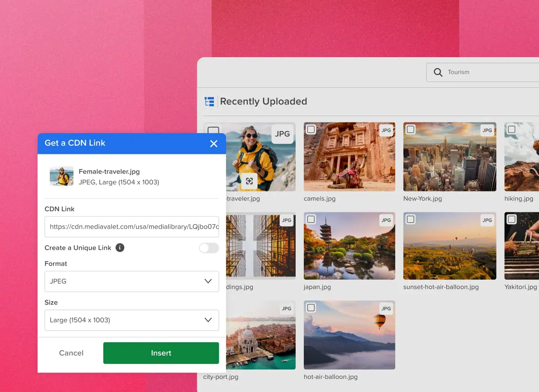Open the Format dropdown showing JPEG

click(x=131, y=281)
